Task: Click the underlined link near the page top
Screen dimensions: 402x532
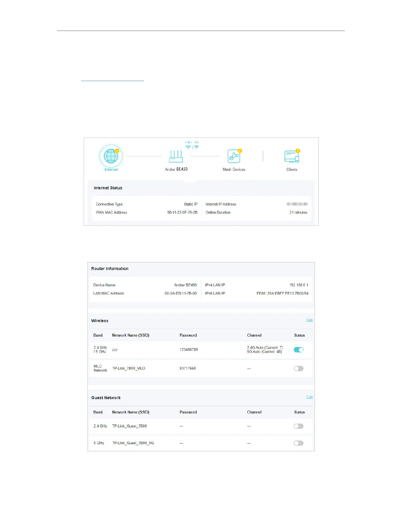Action: click(x=112, y=80)
